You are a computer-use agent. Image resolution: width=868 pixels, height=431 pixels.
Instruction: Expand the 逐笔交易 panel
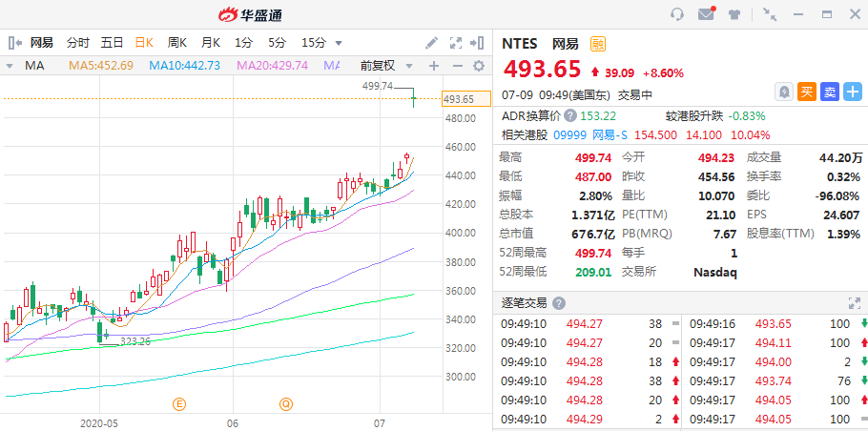tap(855, 303)
